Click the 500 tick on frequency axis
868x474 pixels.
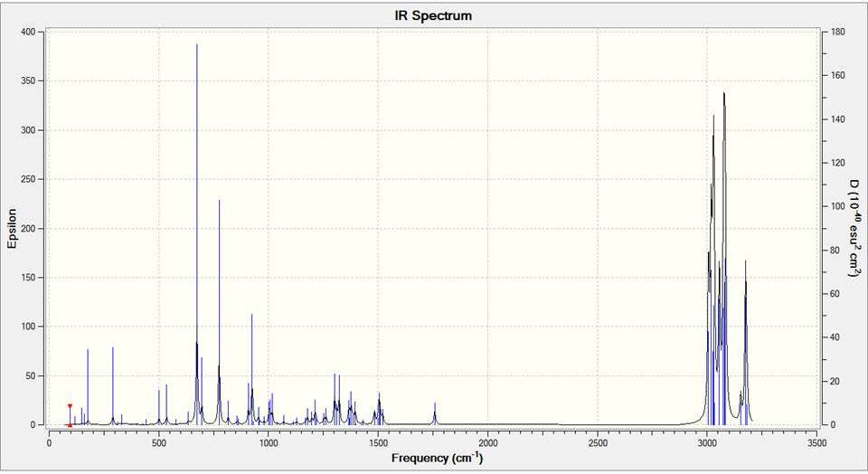click(159, 443)
